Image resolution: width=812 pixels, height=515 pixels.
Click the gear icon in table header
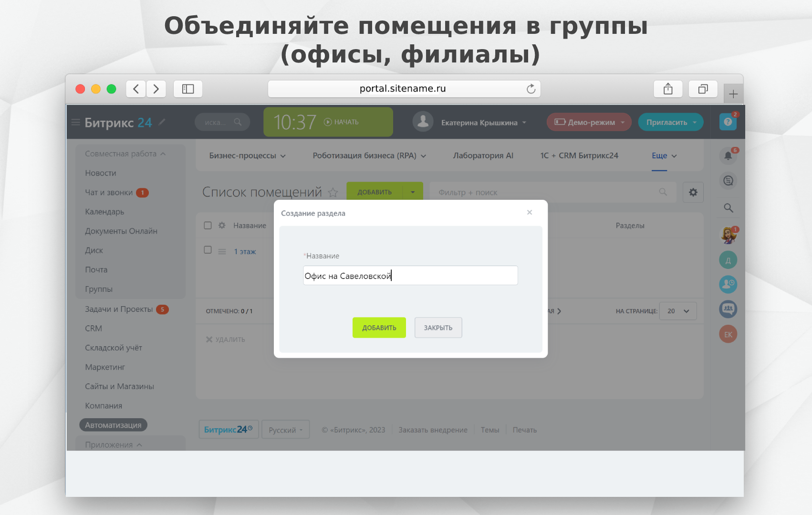coord(222,226)
